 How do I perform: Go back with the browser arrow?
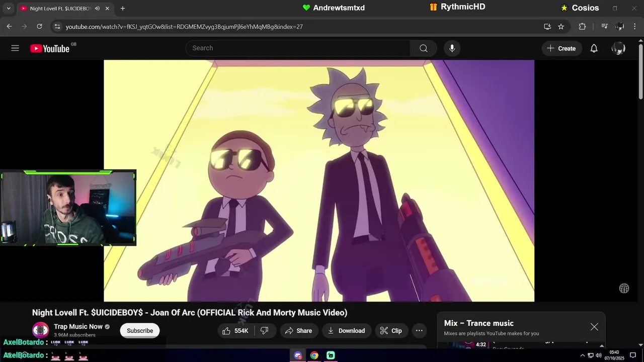coord(9,27)
